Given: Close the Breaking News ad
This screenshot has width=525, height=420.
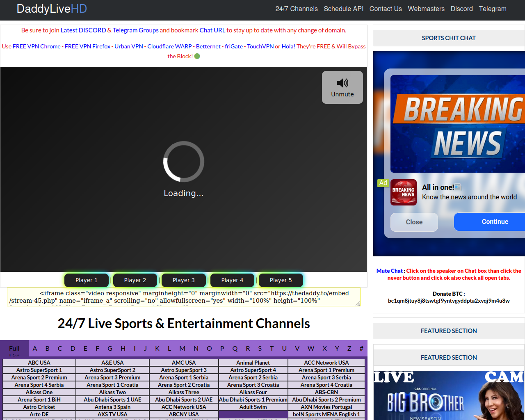Looking at the screenshot, I should pyautogui.click(x=414, y=222).
